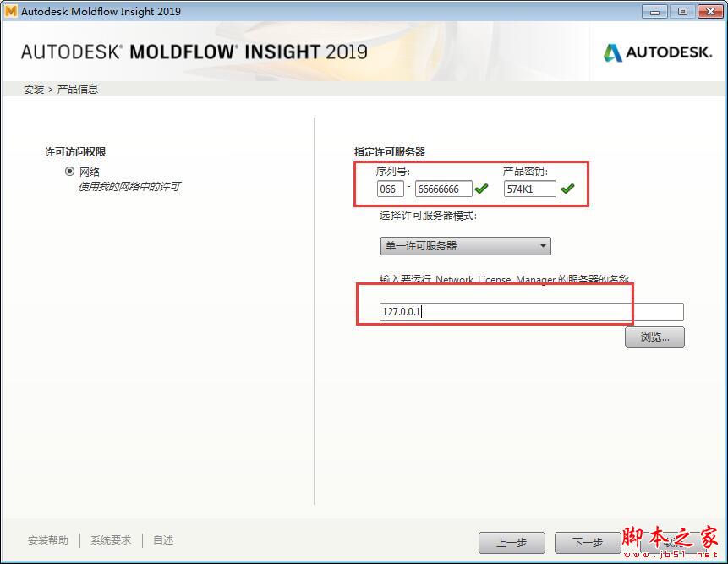Close the Moldflow installer window
Screen dimensions: 728x564
(x=710, y=12)
